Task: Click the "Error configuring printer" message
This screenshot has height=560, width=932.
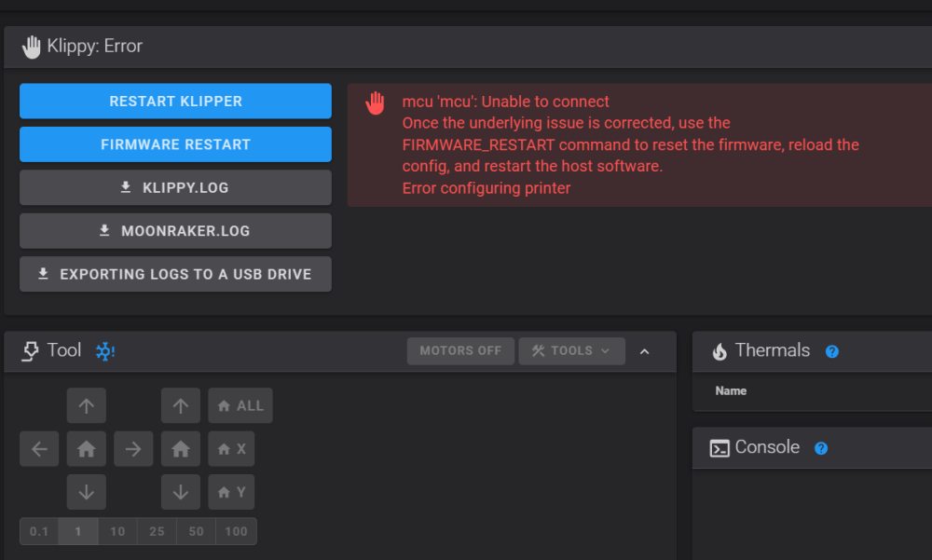Action: click(487, 188)
